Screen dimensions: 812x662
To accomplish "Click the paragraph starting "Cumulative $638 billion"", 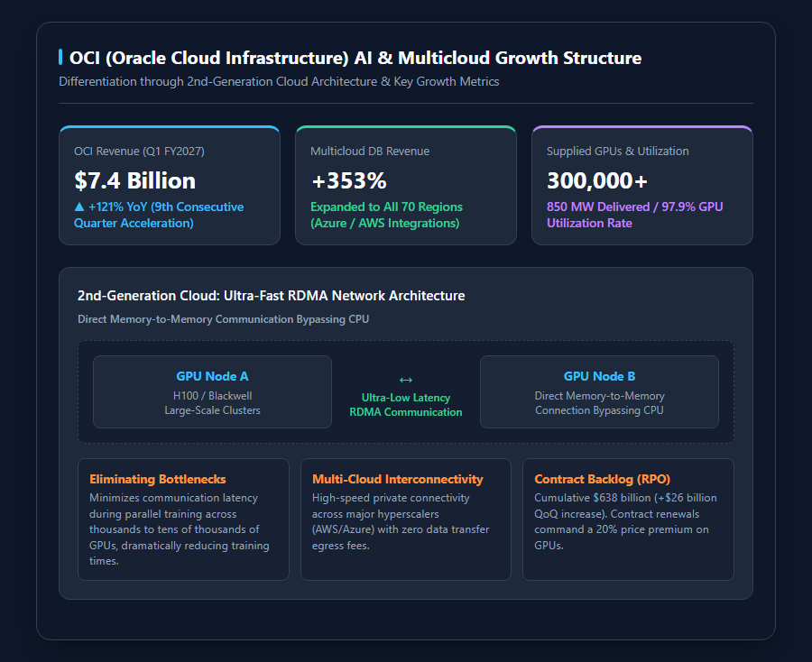I will [625, 521].
